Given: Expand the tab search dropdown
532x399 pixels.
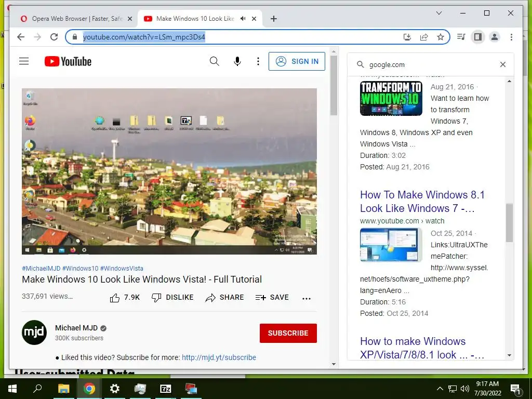Looking at the screenshot, I should point(438,13).
